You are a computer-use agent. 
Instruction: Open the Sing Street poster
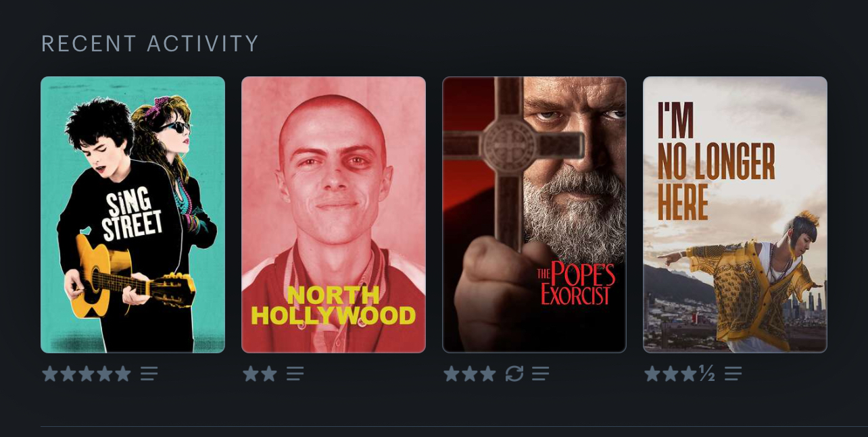(x=132, y=215)
